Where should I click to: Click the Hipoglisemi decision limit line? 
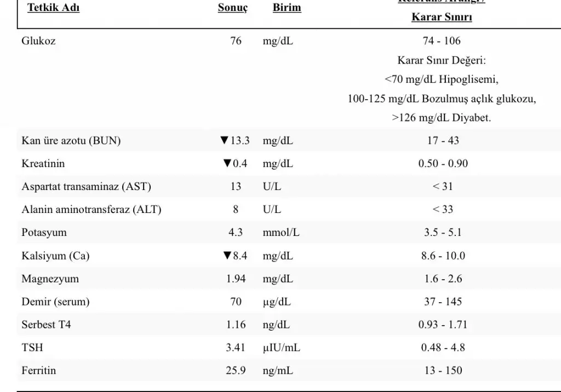tap(442, 79)
